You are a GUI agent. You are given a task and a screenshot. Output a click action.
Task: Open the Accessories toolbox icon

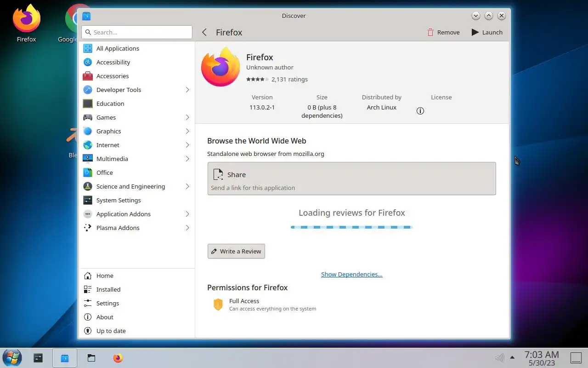coord(88,76)
